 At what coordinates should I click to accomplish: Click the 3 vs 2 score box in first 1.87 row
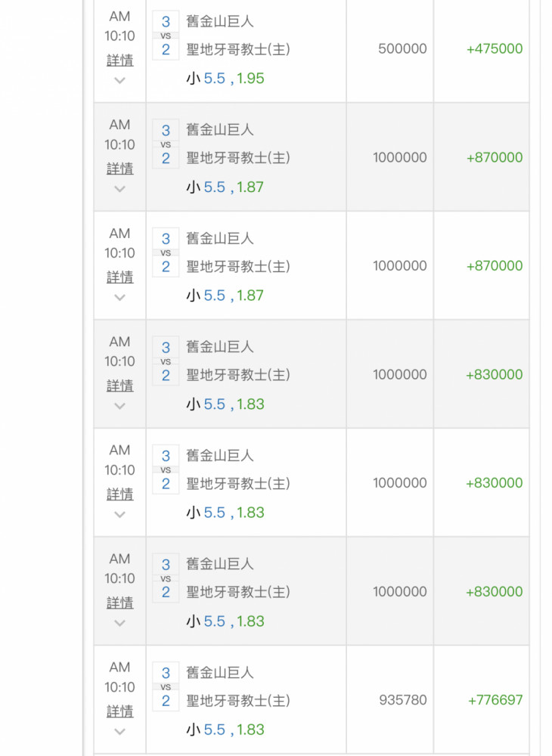(x=166, y=144)
